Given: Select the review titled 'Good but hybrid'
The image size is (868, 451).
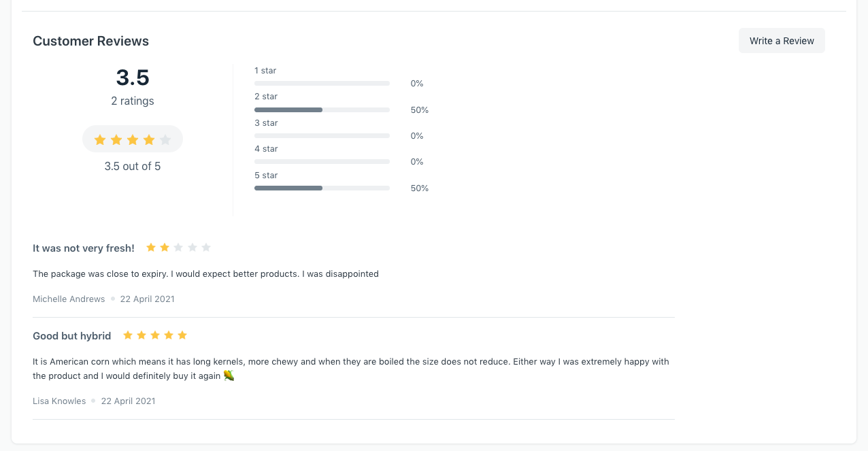Looking at the screenshot, I should point(71,335).
